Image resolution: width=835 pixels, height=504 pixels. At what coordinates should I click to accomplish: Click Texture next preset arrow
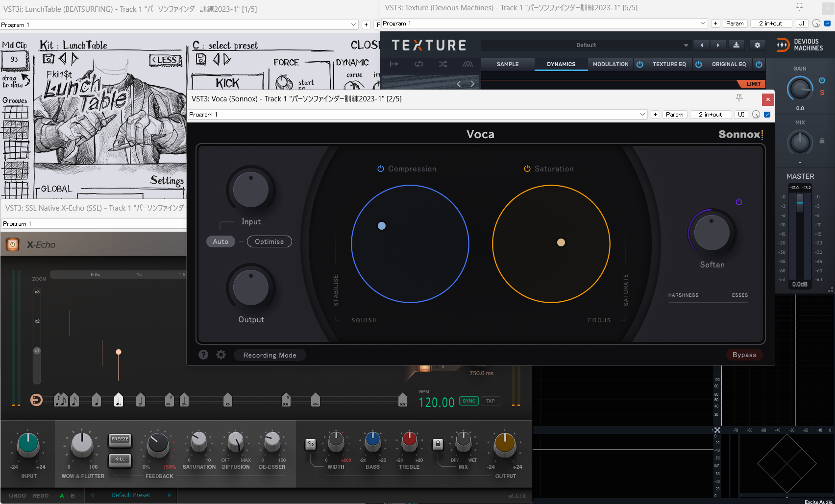(718, 45)
